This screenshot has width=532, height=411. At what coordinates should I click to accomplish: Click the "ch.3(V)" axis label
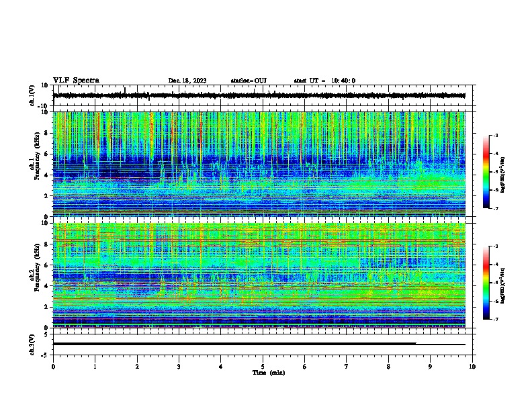coord(32,345)
